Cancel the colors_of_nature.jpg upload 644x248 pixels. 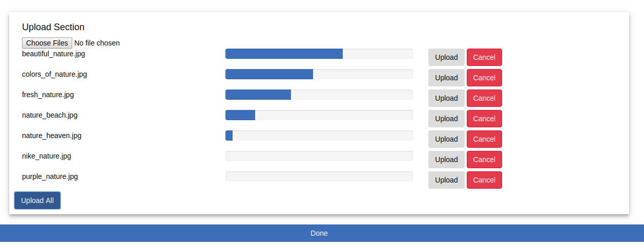(x=484, y=78)
